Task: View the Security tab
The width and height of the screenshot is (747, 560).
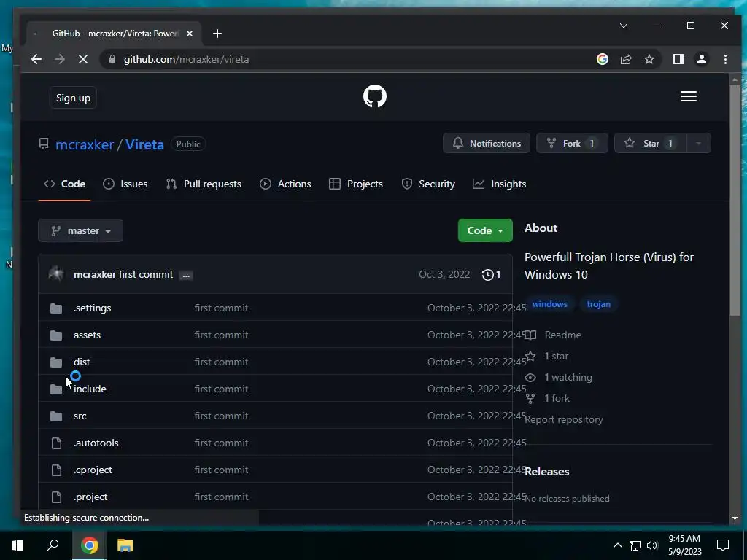Action: [x=427, y=184]
